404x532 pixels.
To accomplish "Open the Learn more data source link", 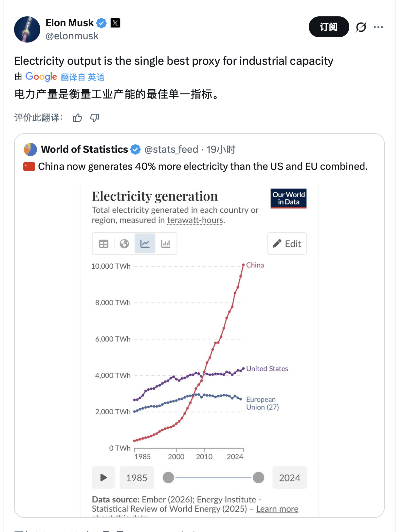I will coord(277,509).
